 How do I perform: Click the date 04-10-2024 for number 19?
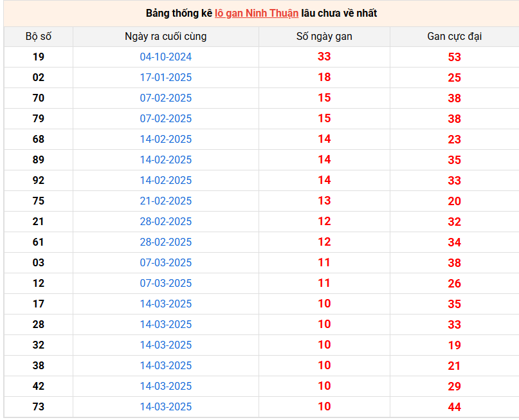click(165, 57)
